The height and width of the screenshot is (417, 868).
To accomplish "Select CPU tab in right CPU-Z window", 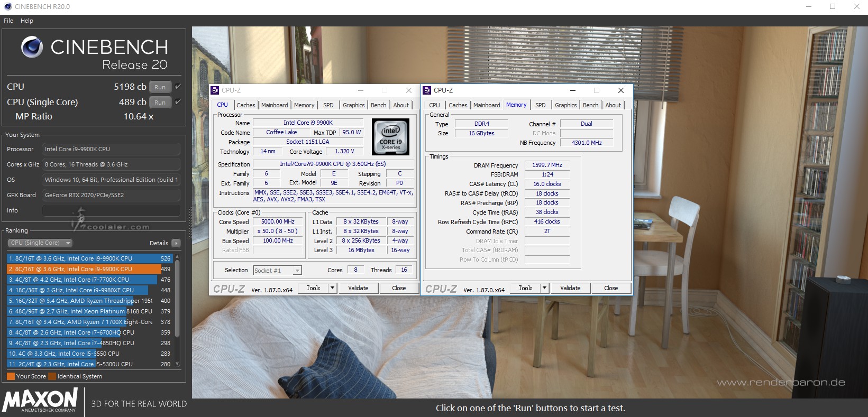I will [434, 105].
